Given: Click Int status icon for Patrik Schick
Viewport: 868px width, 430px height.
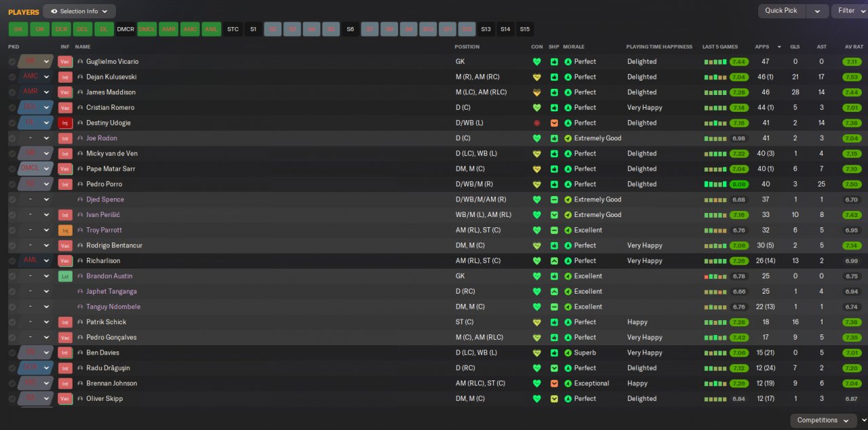Looking at the screenshot, I should [x=65, y=322].
